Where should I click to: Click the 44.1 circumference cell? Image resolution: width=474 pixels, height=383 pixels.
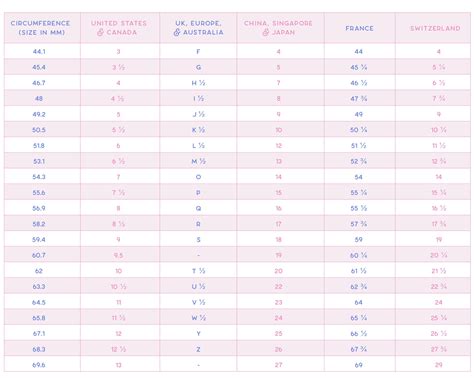click(x=39, y=52)
